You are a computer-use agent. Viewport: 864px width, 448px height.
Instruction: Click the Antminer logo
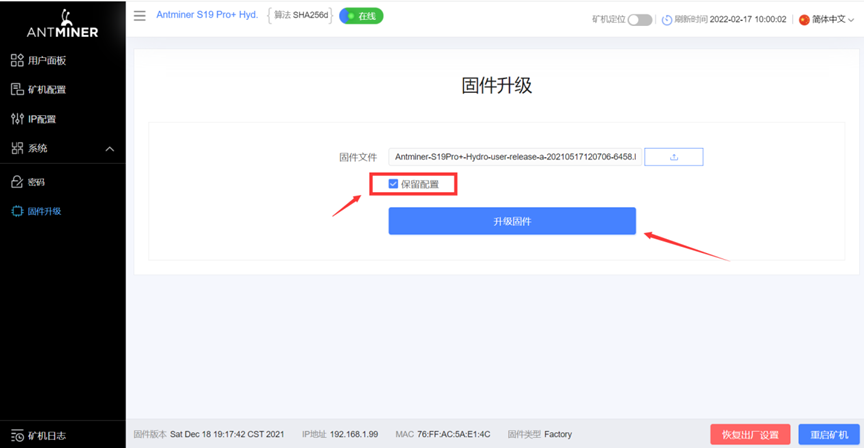[62, 24]
